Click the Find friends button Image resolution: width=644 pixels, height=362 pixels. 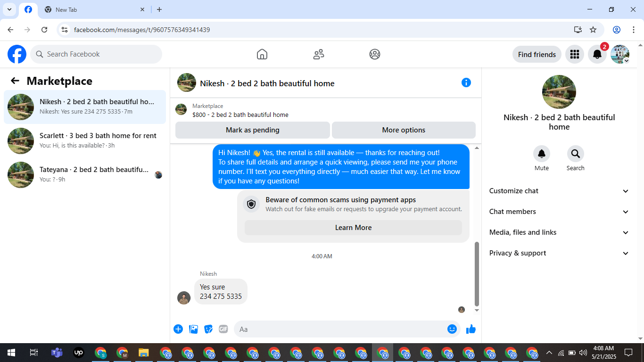[x=537, y=54]
